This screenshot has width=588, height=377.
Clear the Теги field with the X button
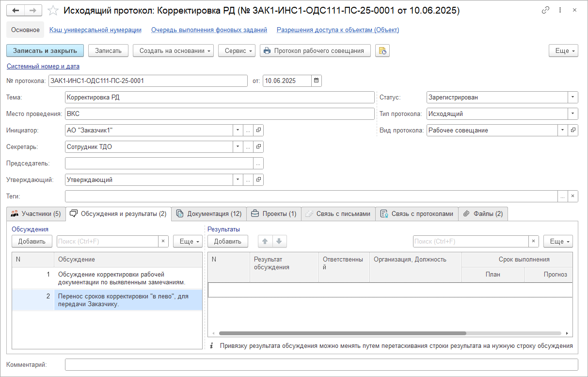tap(572, 197)
